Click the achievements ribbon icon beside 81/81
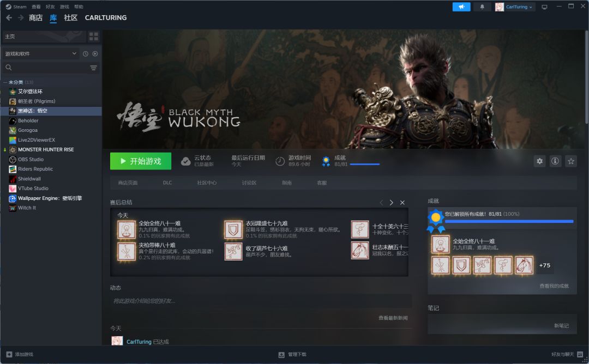This screenshot has height=364, width=589. pos(326,161)
